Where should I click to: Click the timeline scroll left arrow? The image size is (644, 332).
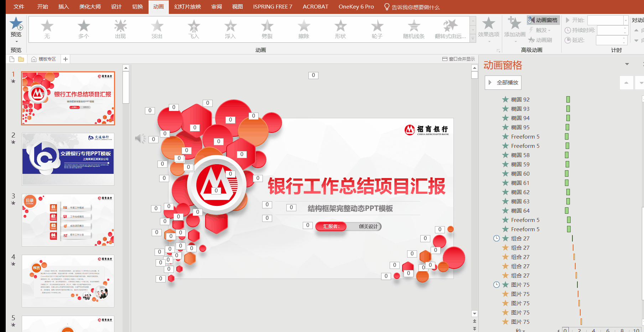(x=559, y=331)
